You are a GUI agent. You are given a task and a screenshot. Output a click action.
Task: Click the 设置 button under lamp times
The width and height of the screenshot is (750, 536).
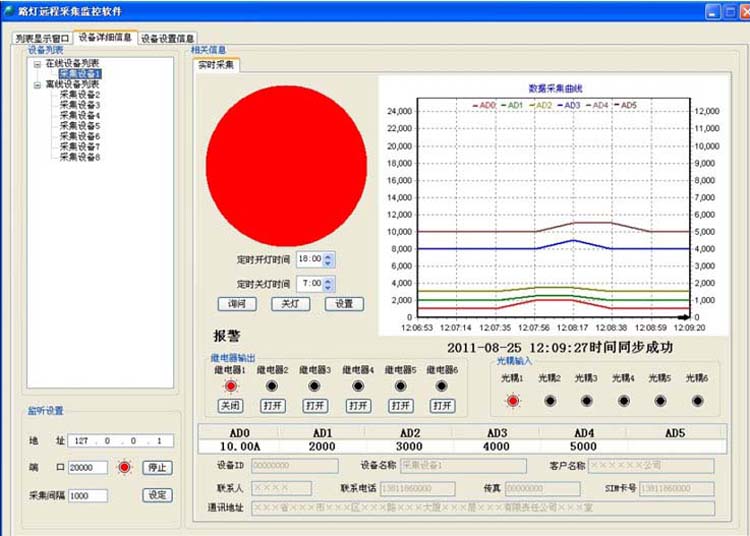click(x=344, y=304)
